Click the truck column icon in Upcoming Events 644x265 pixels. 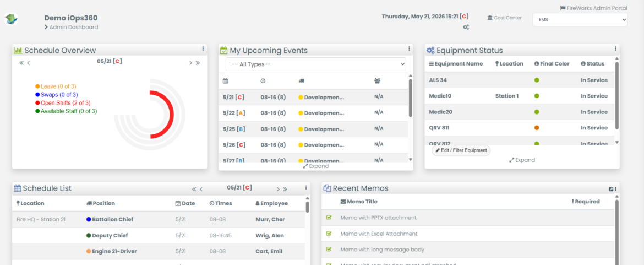tap(302, 81)
